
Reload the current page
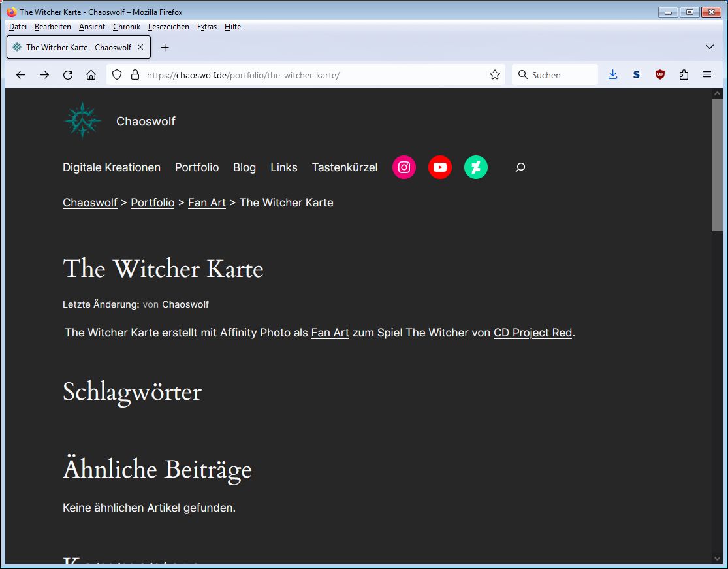pos(68,74)
